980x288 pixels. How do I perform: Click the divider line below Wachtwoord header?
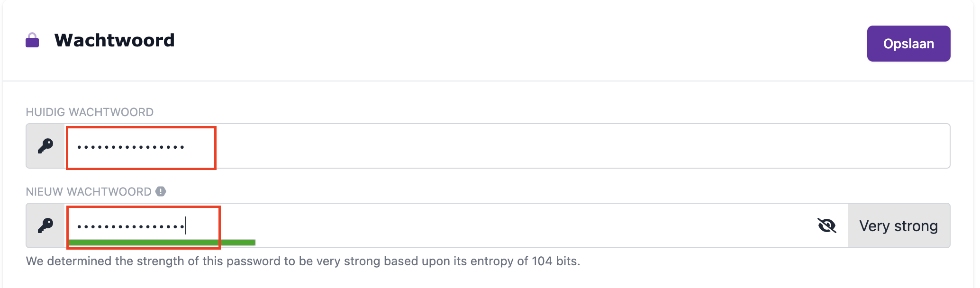click(x=488, y=81)
